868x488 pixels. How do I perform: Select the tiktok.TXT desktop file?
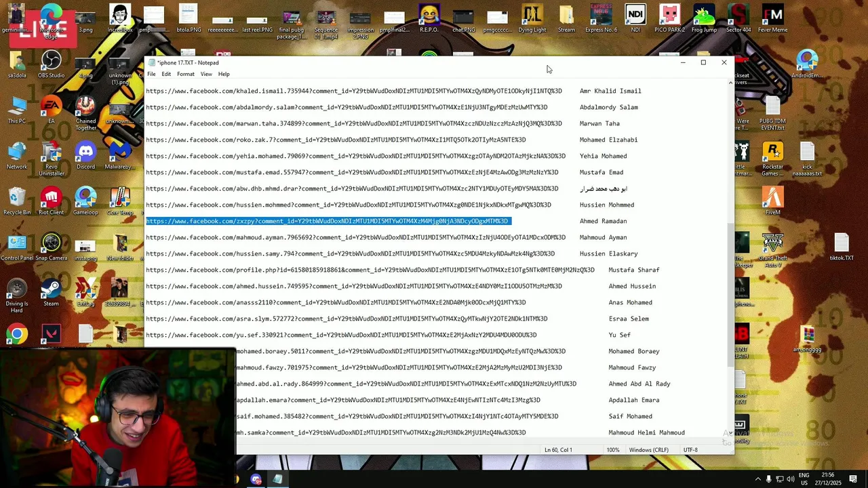pyautogui.click(x=841, y=247)
